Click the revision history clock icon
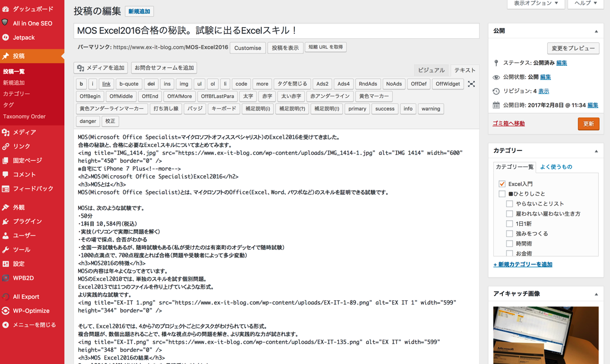The image size is (610, 364). click(496, 91)
